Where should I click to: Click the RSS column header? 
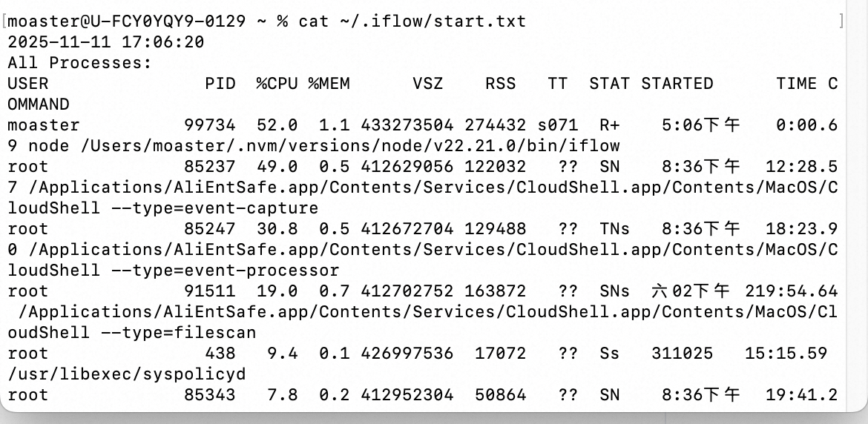(x=500, y=84)
